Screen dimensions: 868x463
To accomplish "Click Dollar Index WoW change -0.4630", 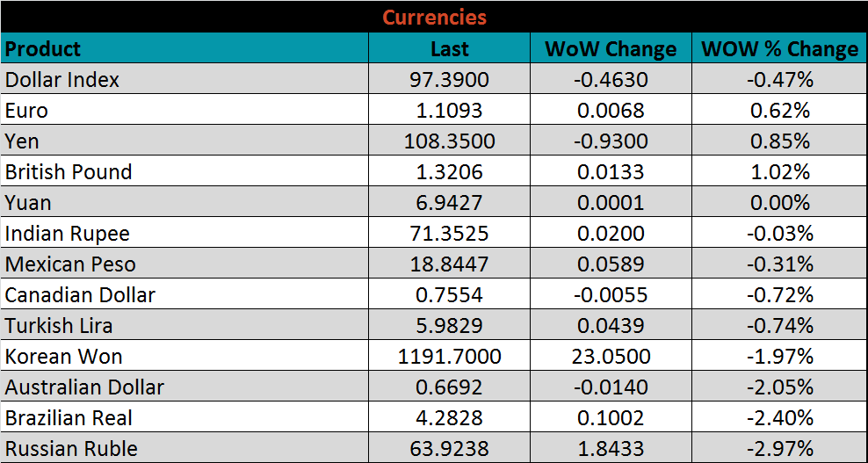I will pyautogui.click(x=611, y=80).
